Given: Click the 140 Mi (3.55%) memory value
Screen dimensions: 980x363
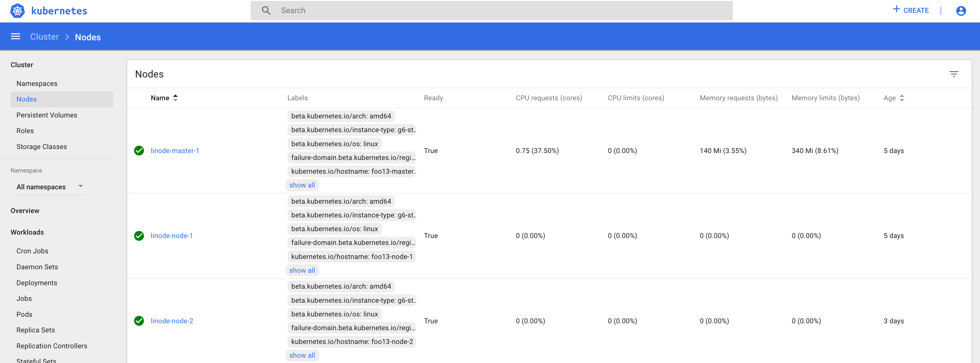Looking at the screenshot, I should tap(723, 151).
